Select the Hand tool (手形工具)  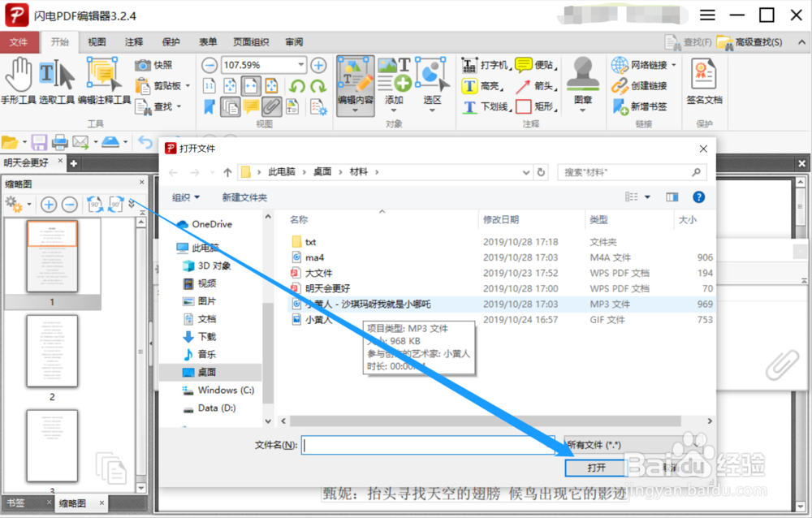point(18,81)
